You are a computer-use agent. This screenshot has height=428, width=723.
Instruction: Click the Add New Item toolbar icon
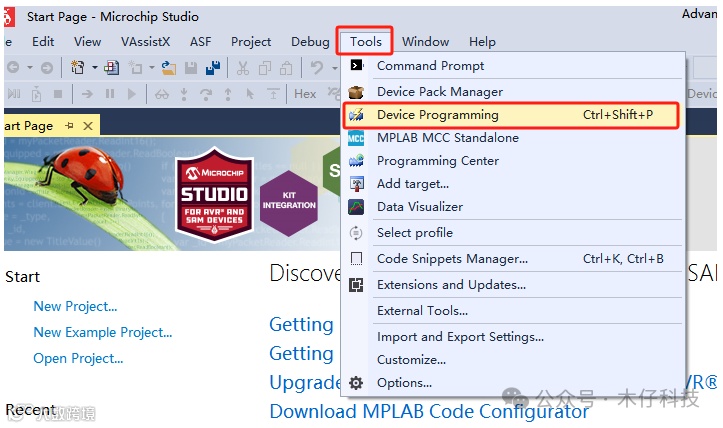click(135, 68)
